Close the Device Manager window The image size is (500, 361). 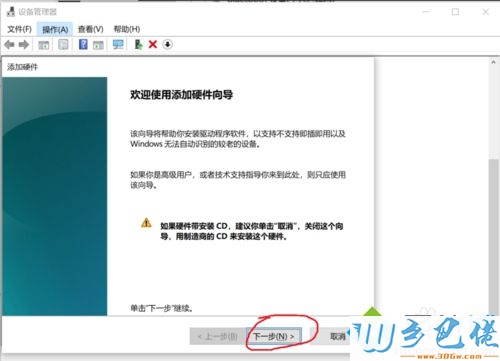(486, 12)
